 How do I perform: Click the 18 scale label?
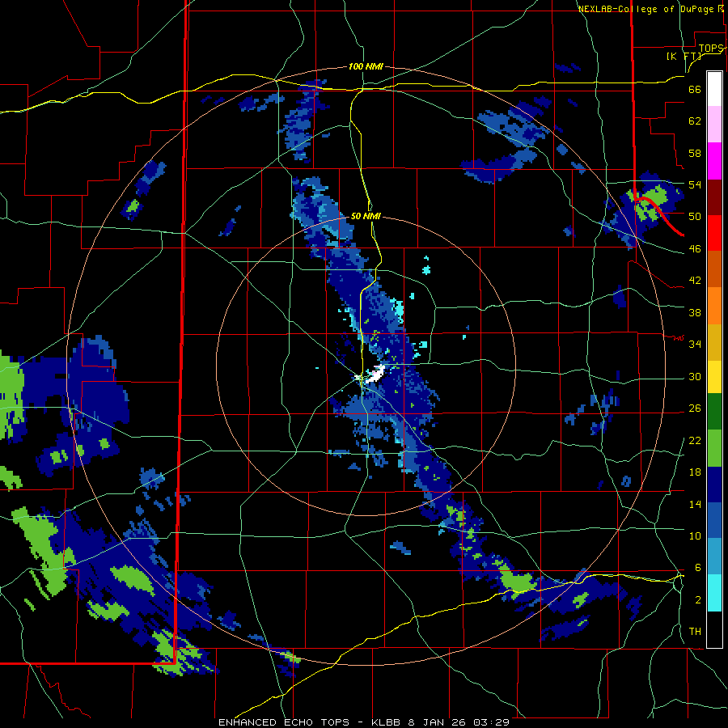point(695,472)
